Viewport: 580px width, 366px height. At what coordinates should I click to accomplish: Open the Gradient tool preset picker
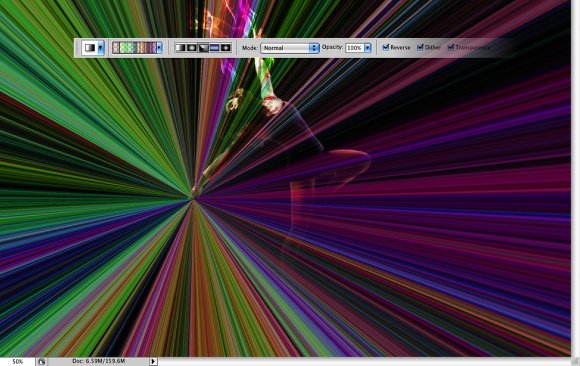101,48
